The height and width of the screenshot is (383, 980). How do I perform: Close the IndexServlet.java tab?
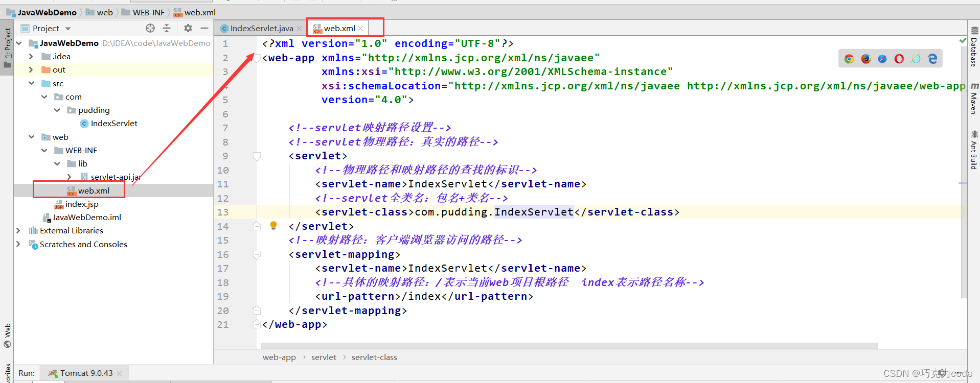click(x=300, y=29)
